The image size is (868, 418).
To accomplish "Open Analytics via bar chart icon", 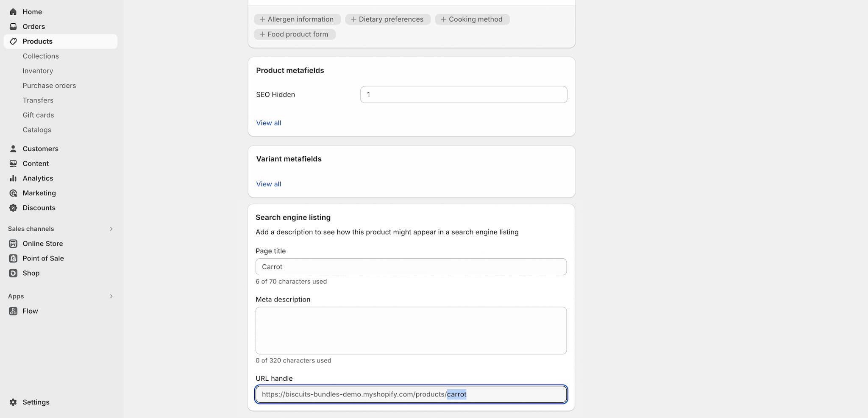I will pos(13,178).
